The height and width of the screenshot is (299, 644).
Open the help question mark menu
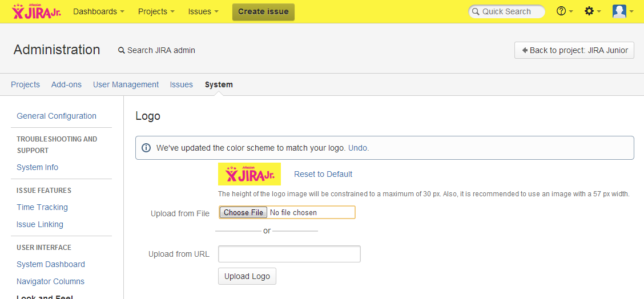click(x=565, y=11)
